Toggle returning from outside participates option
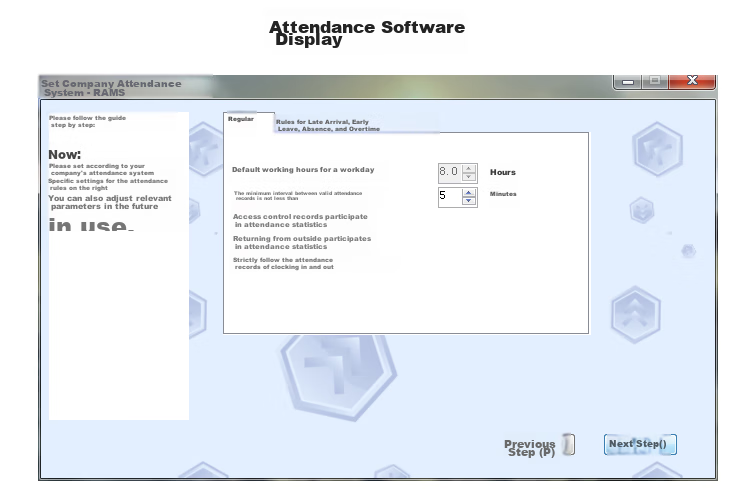Viewport: 750px width, 494px height. 302,242
